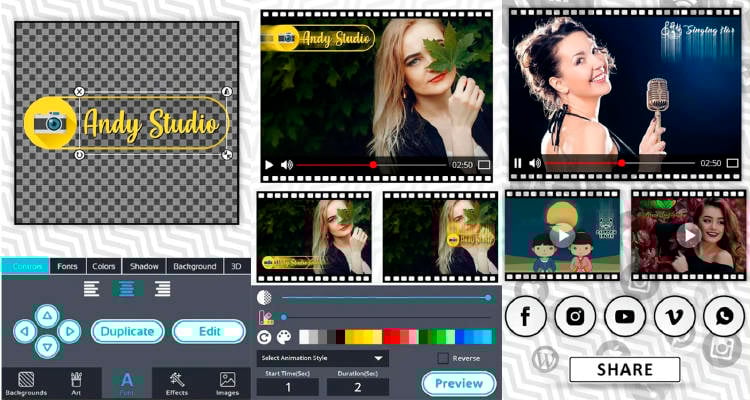Image resolution: width=750 pixels, height=400 pixels.
Task: Click the Preview button
Action: click(458, 383)
